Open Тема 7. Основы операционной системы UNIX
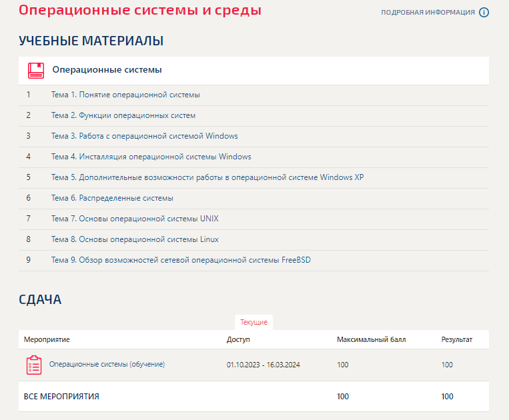The height and width of the screenshot is (420, 509). pyautogui.click(x=135, y=219)
